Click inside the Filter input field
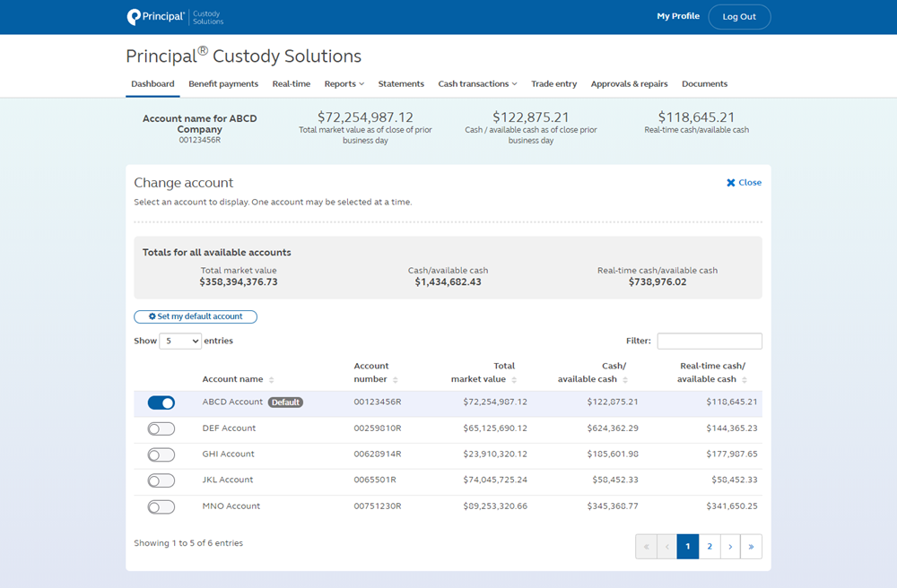 tap(710, 341)
